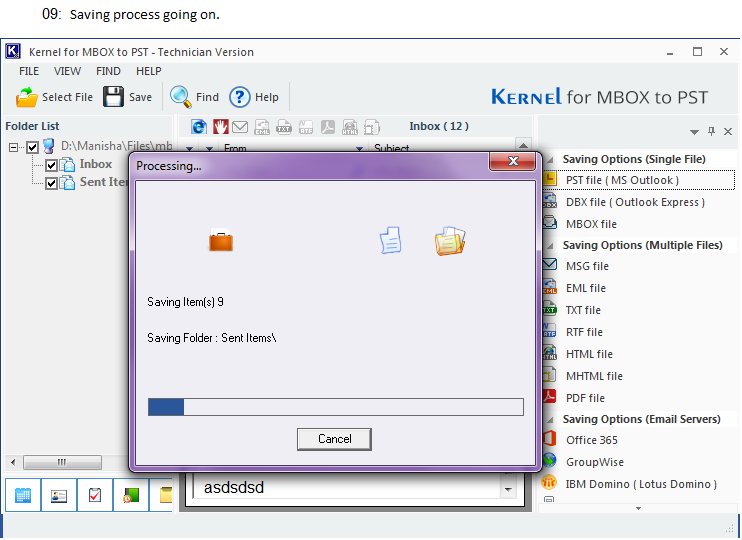This screenshot has height=540, width=742.
Task: Open the asdsdsd combo box dropdown arrow
Action: (x=508, y=489)
